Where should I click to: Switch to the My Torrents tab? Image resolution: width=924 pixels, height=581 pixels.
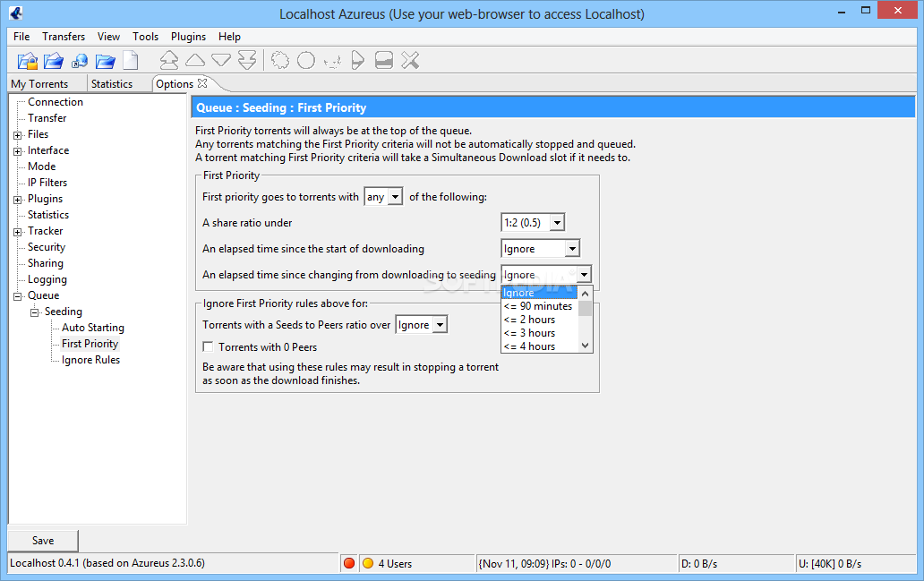coord(39,83)
